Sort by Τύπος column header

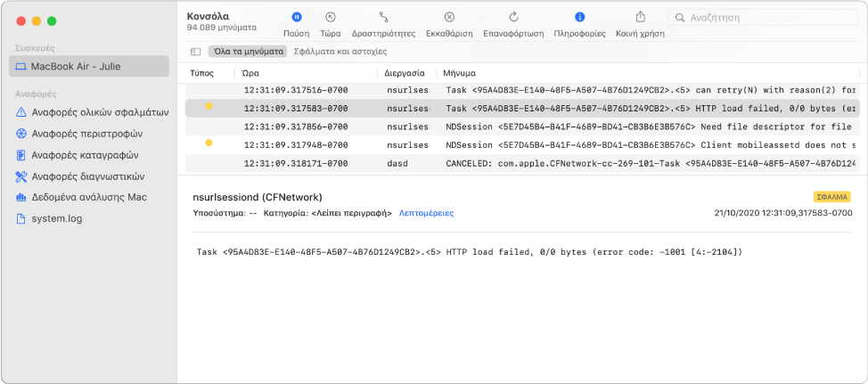point(202,73)
